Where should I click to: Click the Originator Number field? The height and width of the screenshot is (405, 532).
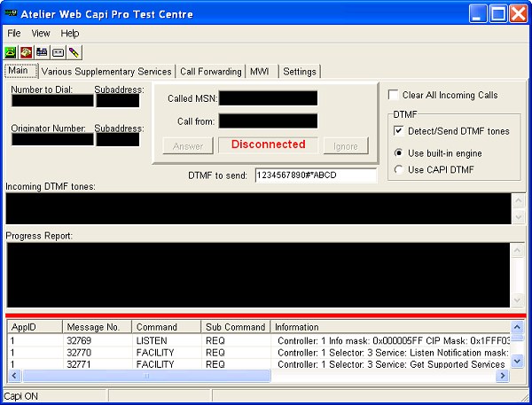[x=52, y=139]
